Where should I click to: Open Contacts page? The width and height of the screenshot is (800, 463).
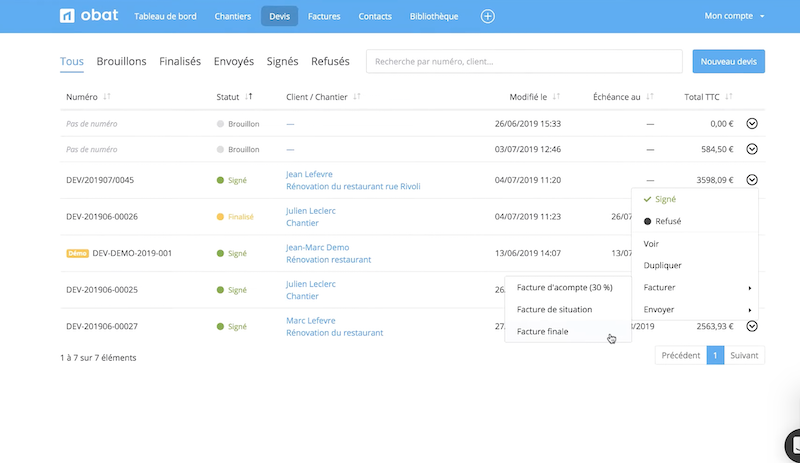click(x=375, y=16)
